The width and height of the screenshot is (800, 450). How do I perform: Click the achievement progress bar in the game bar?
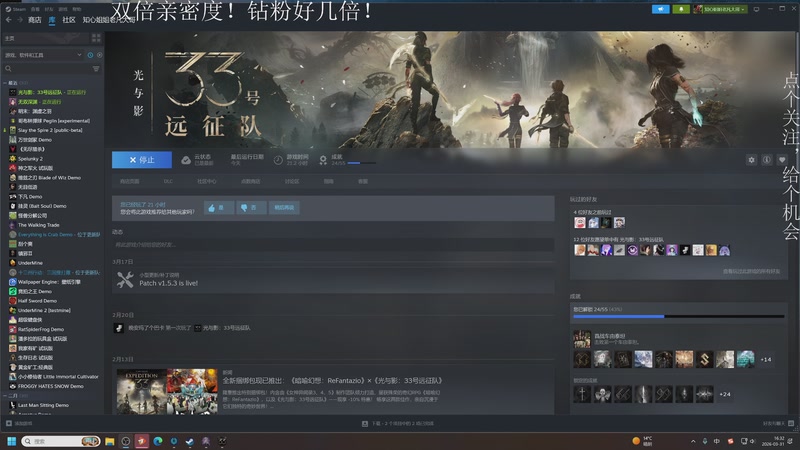[x=361, y=163]
